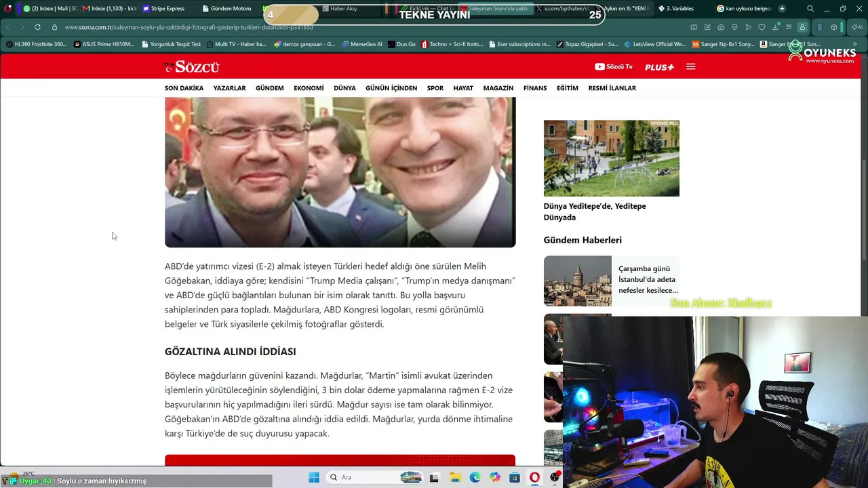Image resolution: width=868 pixels, height=488 pixels.
Task: Focus the sozcu.com.tr address bar URL
Action: tap(189, 27)
